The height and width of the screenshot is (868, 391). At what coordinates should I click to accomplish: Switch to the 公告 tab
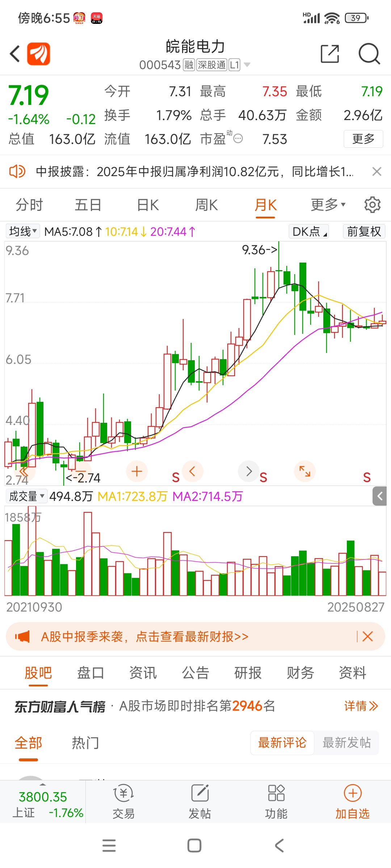coord(195,673)
